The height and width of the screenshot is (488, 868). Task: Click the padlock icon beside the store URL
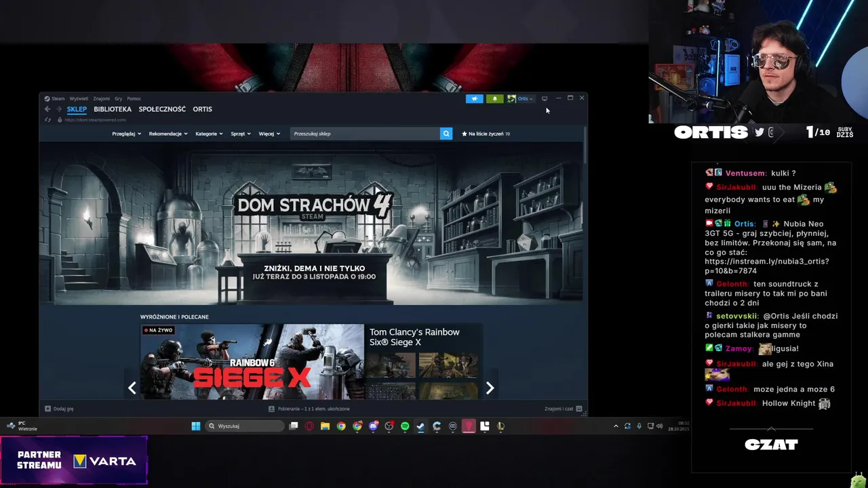(x=60, y=120)
